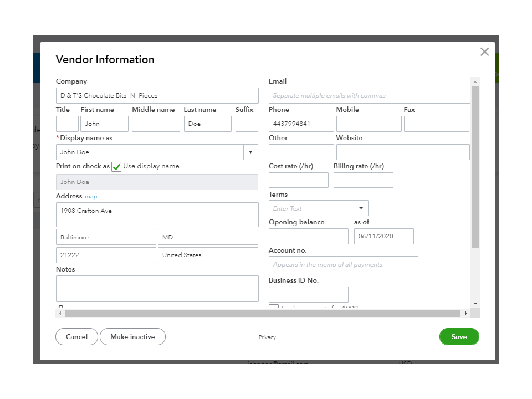Image resolution: width=532 pixels, height=399 pixels.
Task: Open the Privacy link
Action: (267, 337)
